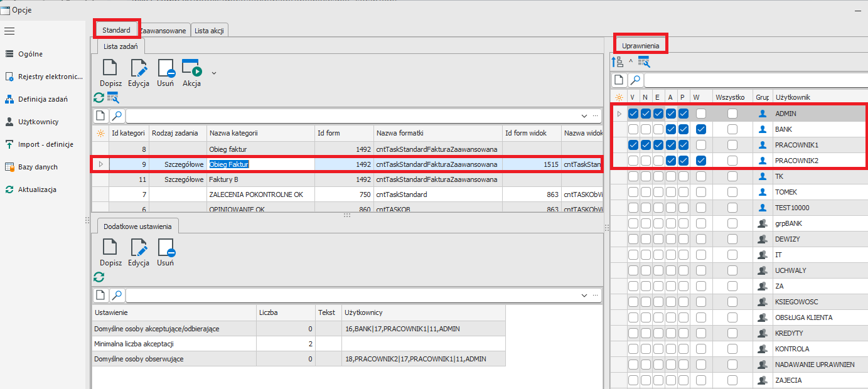Viewport: 868px width, 389px height.
Task: Click the sort icon in Uprawnienia panel
Action: 617,61
